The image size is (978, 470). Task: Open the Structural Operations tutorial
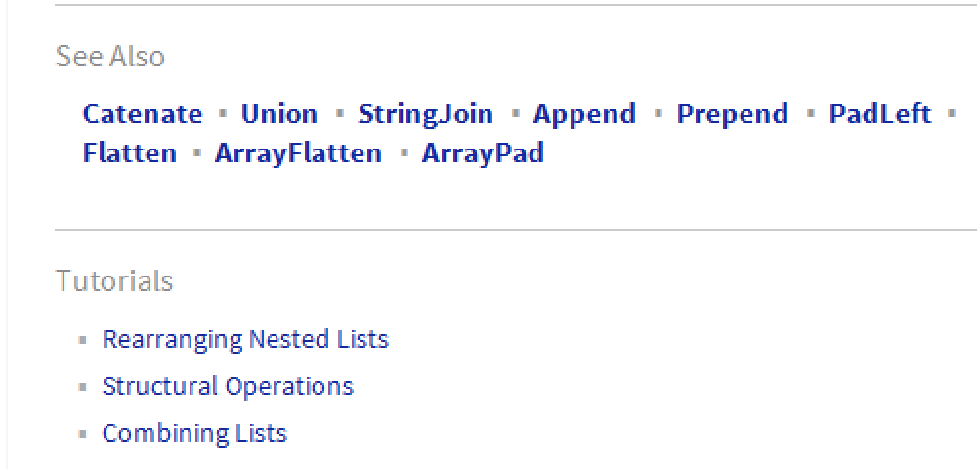click(x=228, y=387)
